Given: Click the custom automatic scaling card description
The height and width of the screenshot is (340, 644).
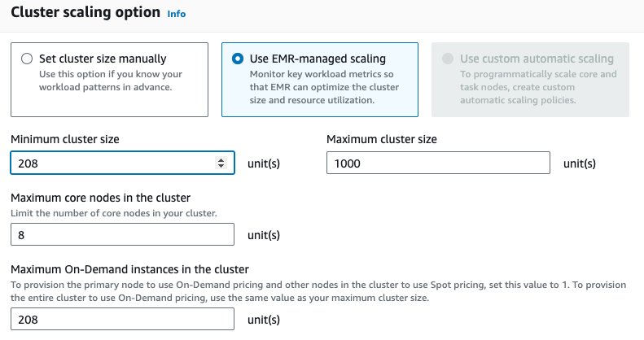Looking at the screenshot, I should pyautogui.click(x=538, y=87).
